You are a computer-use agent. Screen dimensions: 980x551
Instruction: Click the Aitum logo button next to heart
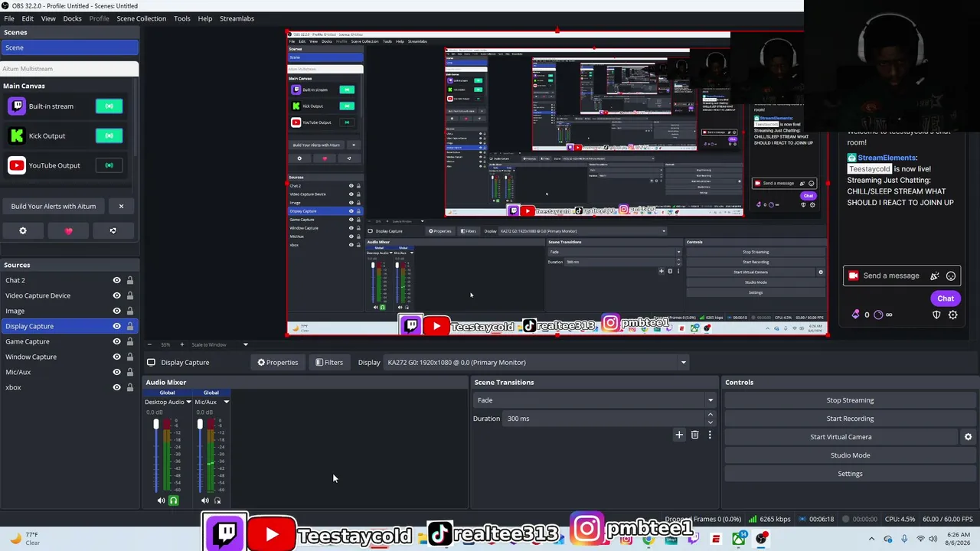pyautogui.click(x=113, y=230)
